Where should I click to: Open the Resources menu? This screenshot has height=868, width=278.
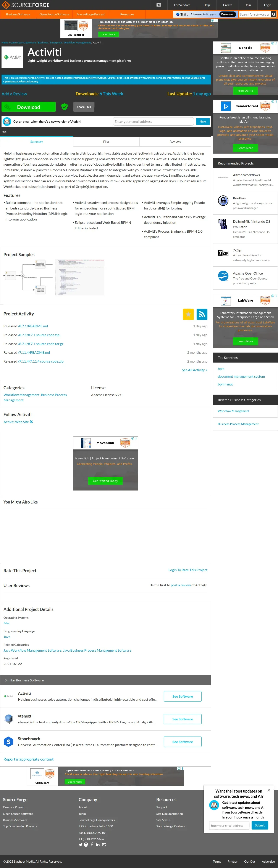pyautogui.click(x=127, y=14)
